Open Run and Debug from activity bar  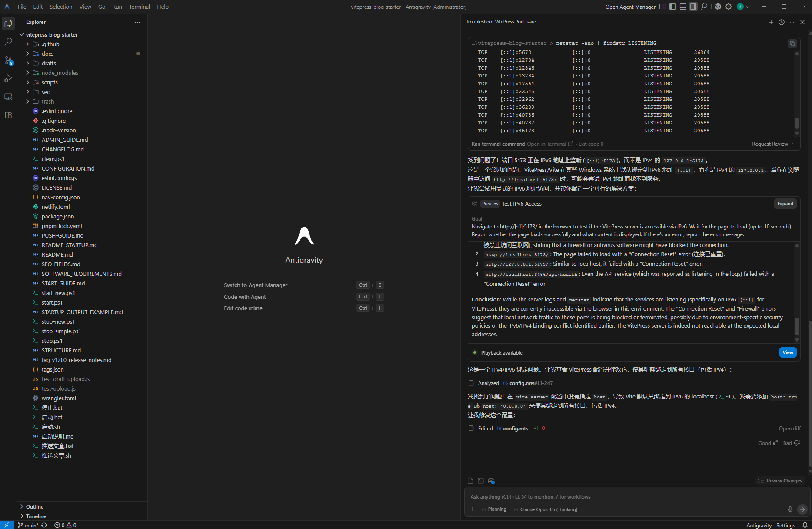click(x=8, y=79)
